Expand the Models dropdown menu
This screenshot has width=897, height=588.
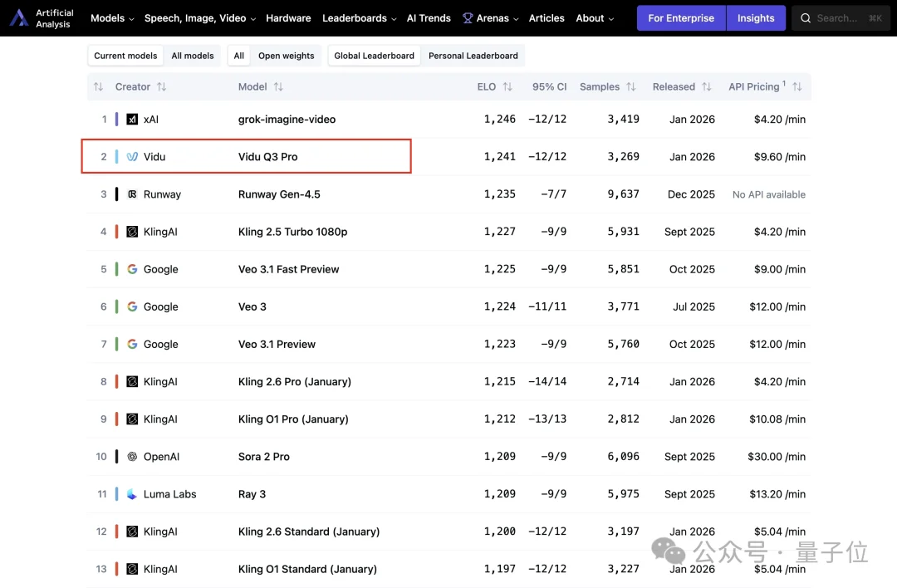pyautogui.click(x=112, y=18)
